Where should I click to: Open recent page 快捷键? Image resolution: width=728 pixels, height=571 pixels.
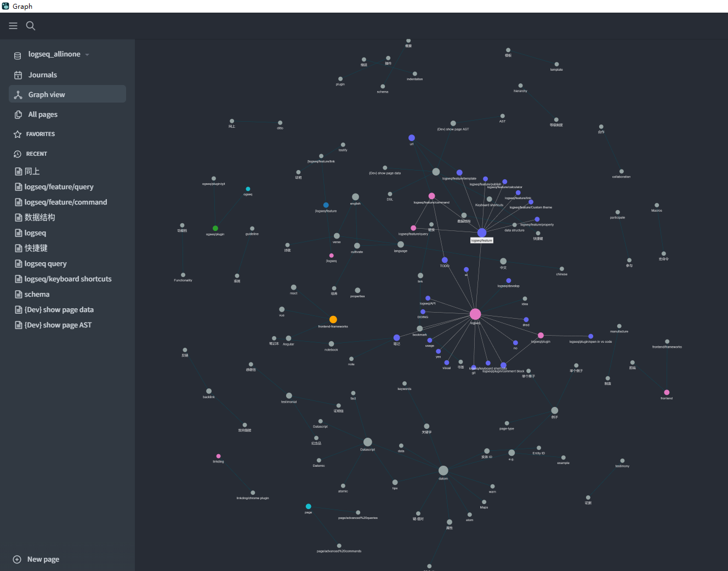[x=36, y=248]
